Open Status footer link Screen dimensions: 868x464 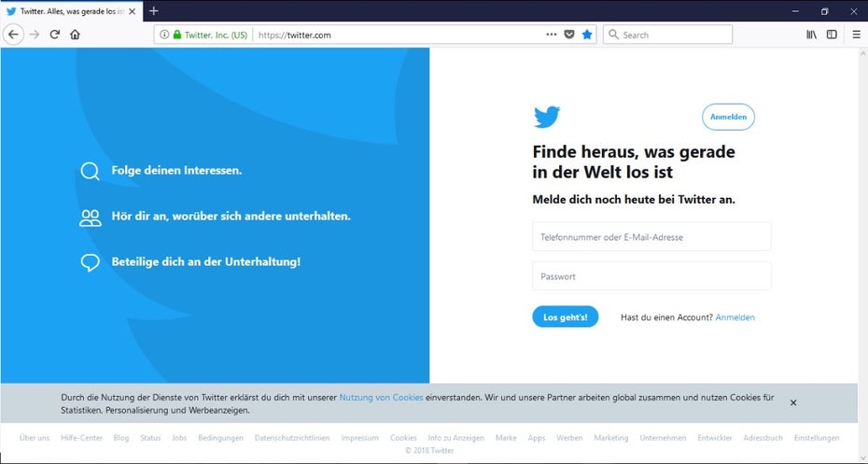pyautogui.click(x=150, y=438)
